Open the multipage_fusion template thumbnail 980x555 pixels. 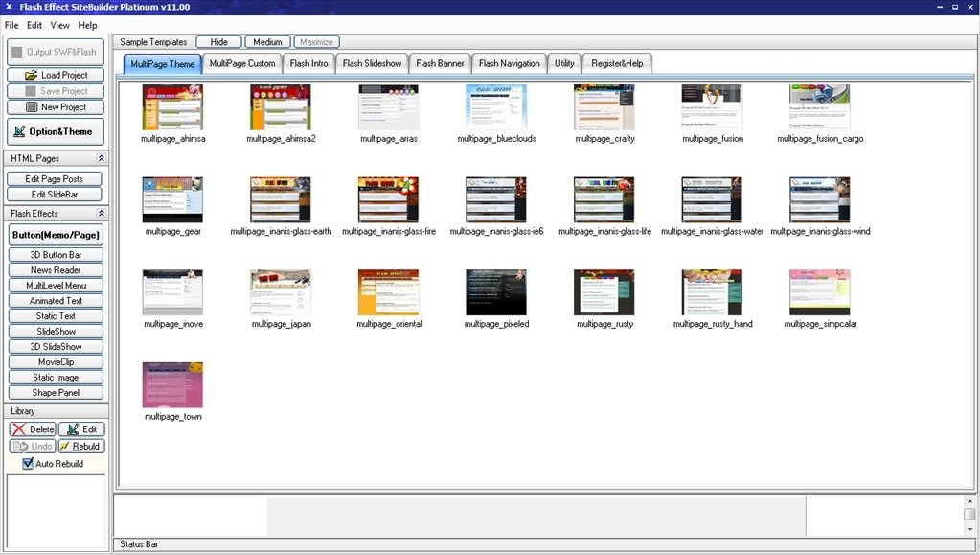click(712, 107)
